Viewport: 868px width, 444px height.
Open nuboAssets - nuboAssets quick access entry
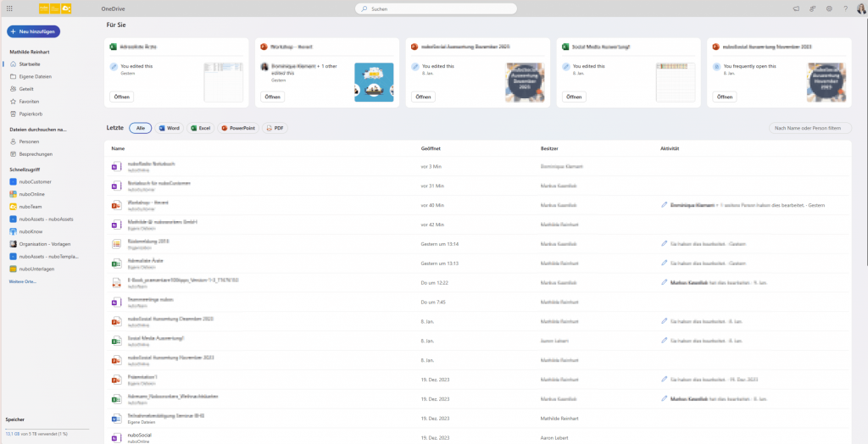click(44, 219)
